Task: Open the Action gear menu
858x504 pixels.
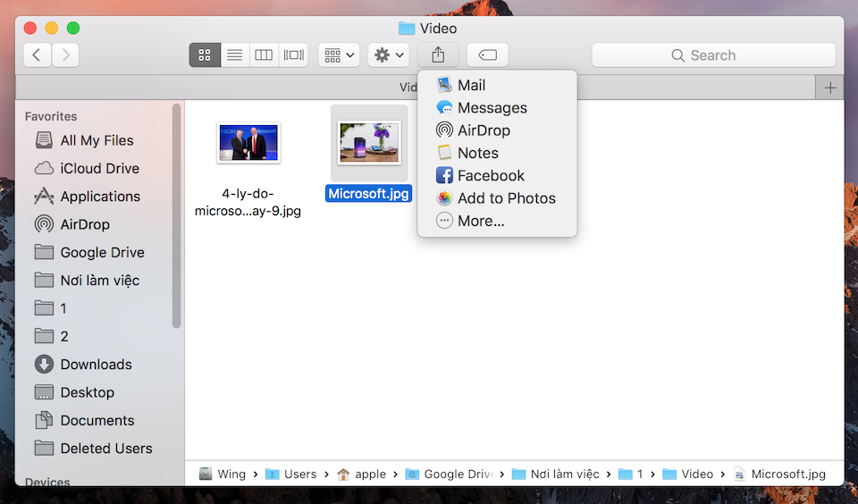Action: pyautogui.click(x=389, y=55)
